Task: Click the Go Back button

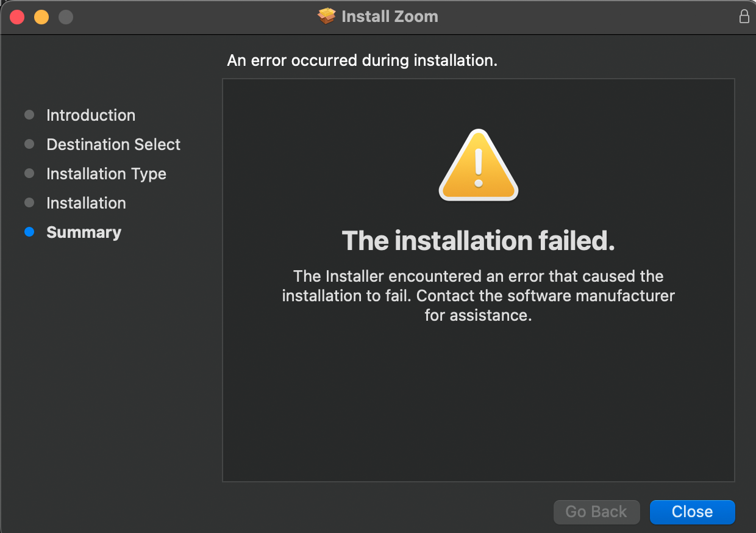Action: pos(596,512)
